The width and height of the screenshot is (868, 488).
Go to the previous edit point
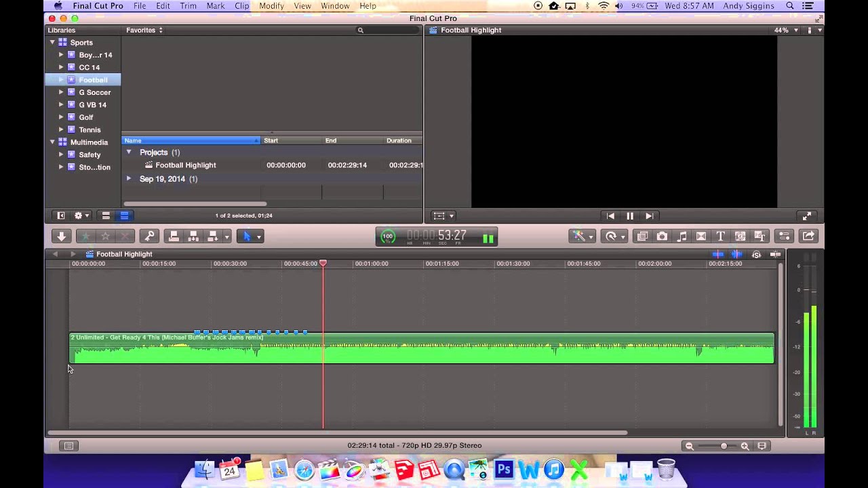(x=610, y=216)
